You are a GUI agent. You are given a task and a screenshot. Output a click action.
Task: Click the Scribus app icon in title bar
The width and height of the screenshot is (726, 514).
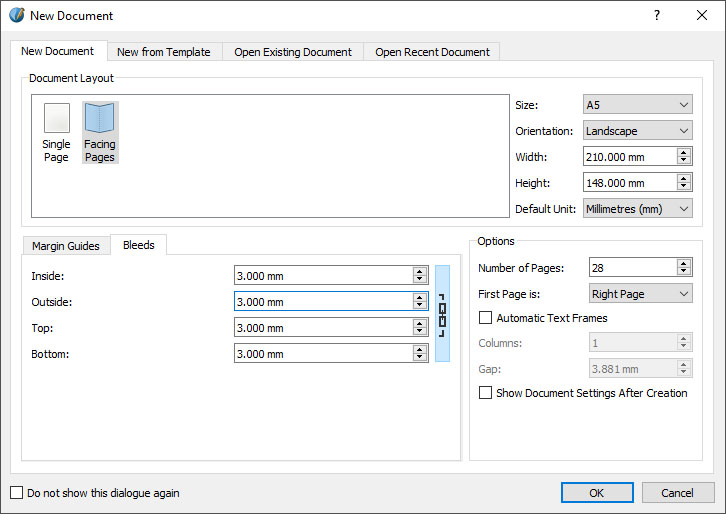(16, 15)
